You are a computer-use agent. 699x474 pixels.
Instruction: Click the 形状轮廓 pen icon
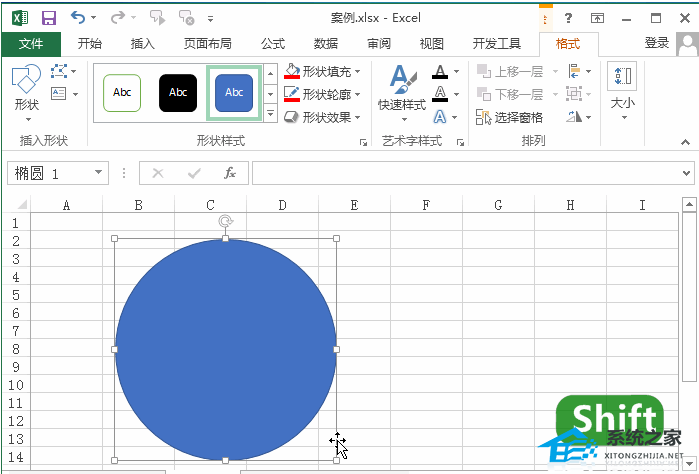[292, 94]
